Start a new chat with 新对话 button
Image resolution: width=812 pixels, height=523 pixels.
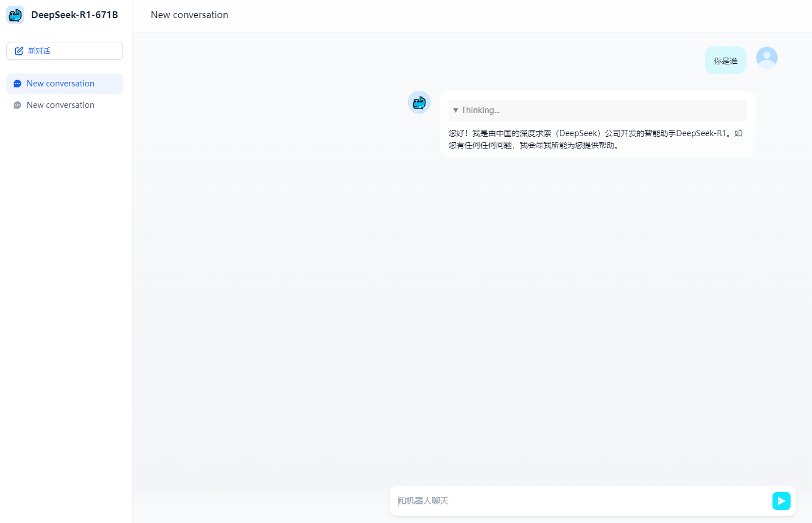pyautogui.click(x=64, y=51)
